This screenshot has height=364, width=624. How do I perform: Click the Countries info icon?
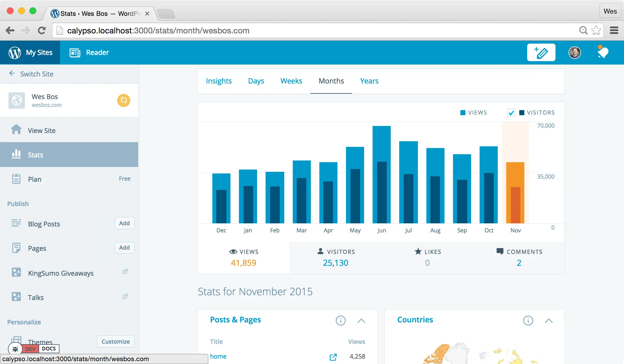(528, 320)
